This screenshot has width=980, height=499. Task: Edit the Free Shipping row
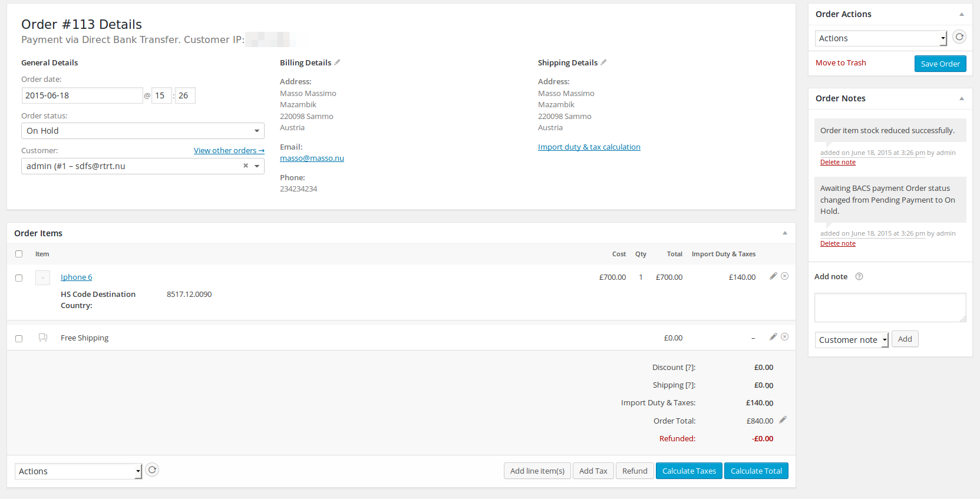tap(774, 337)
